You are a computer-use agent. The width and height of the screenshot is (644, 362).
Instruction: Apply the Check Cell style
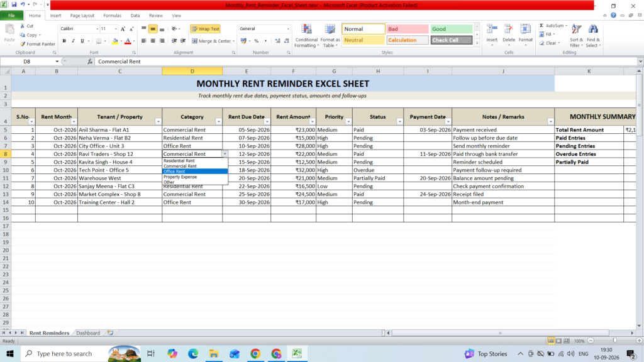point(452,40)
